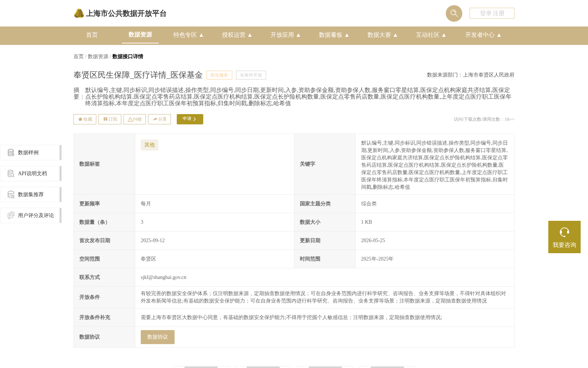Expand the 开放应用 menu arrow
The height and width of the screenshot is (368, 588).
(298, 35)
